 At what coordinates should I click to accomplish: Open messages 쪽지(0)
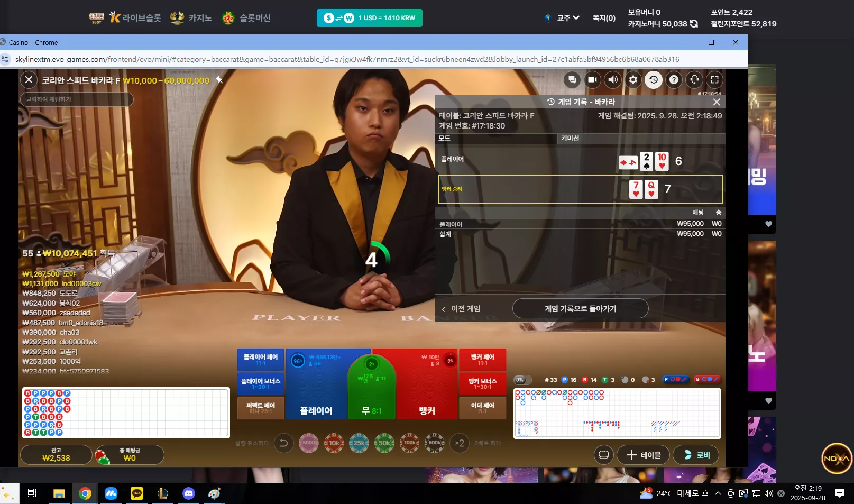click(604, 18)
